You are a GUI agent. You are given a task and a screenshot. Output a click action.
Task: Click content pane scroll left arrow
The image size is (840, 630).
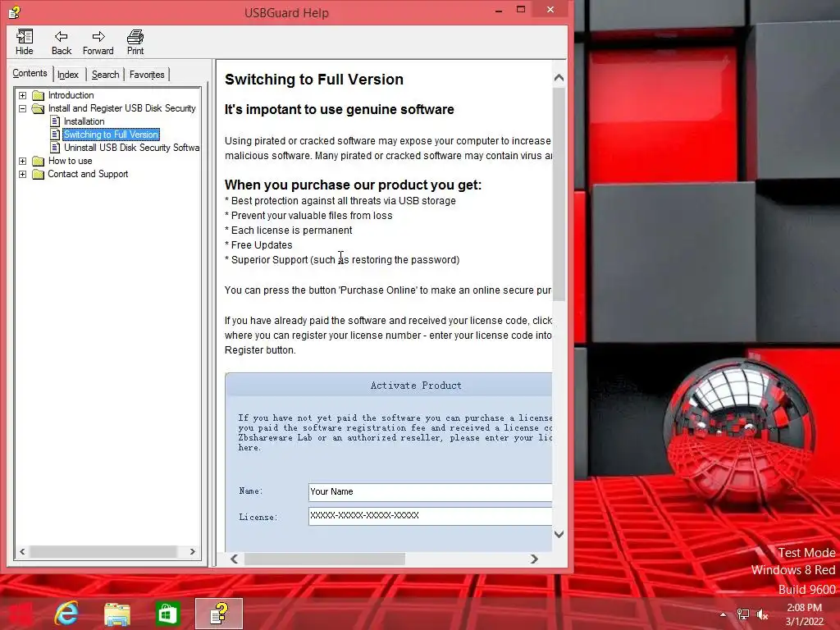tap(234, 559)
